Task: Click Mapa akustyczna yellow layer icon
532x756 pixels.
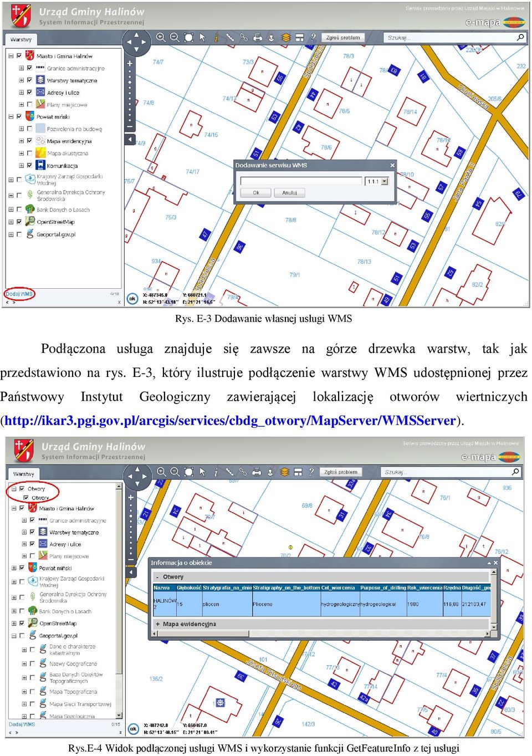Action: click(40, 152)
